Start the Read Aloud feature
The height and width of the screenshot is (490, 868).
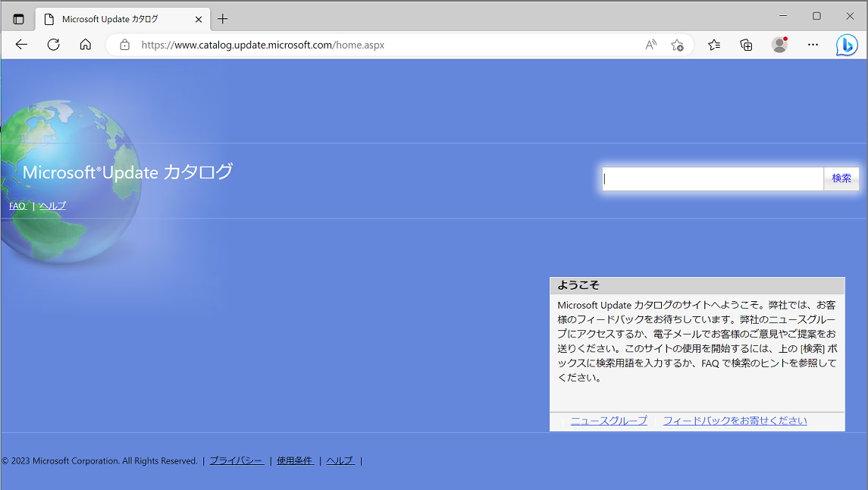(x=651, y=45)
